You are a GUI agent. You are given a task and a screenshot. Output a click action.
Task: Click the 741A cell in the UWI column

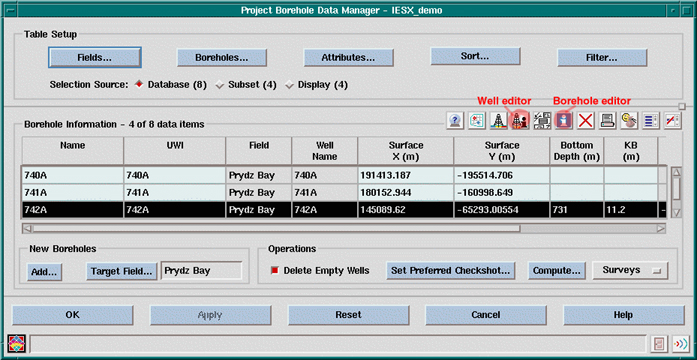point(175,193)
